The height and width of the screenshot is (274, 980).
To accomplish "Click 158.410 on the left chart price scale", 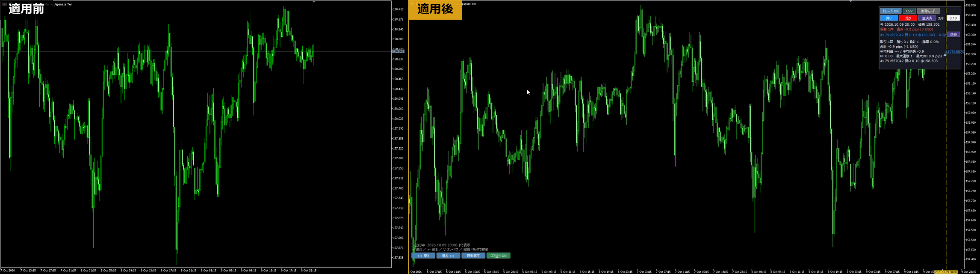I will 398,9.
